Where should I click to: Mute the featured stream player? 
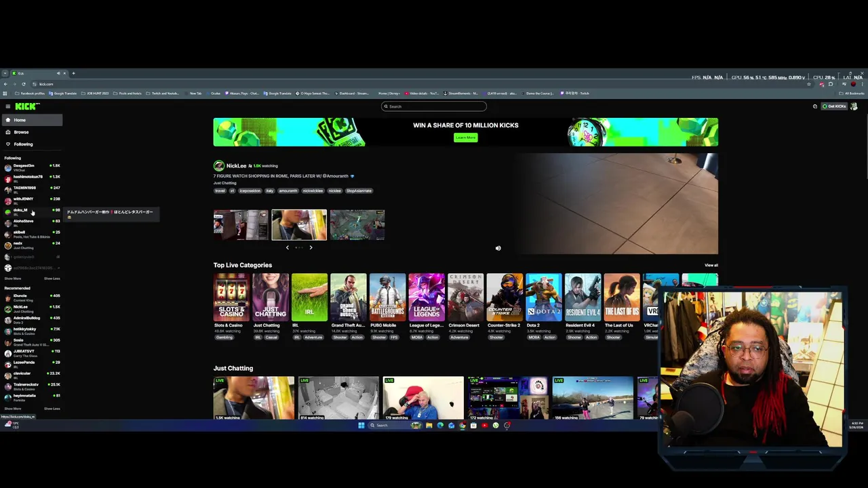pos(498,248)
